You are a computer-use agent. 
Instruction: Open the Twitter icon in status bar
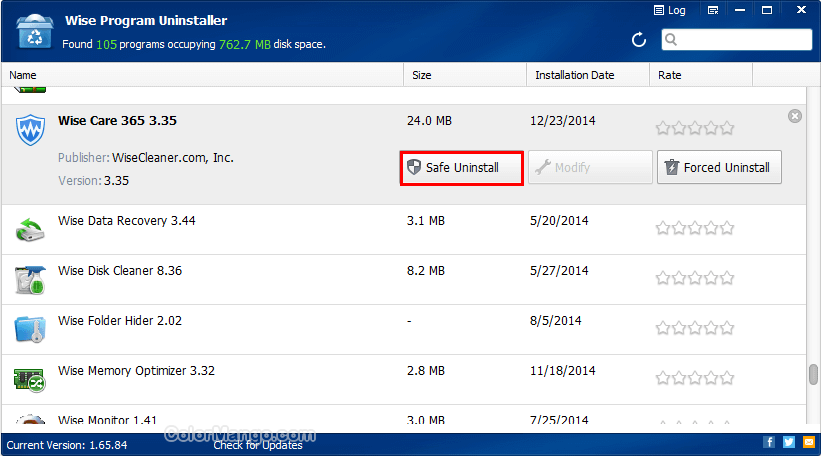point(788,442)
